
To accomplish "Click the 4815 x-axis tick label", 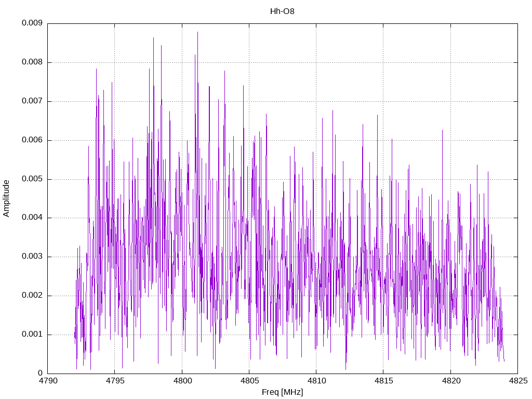I will pyautogui.click(x=383, y=381).
